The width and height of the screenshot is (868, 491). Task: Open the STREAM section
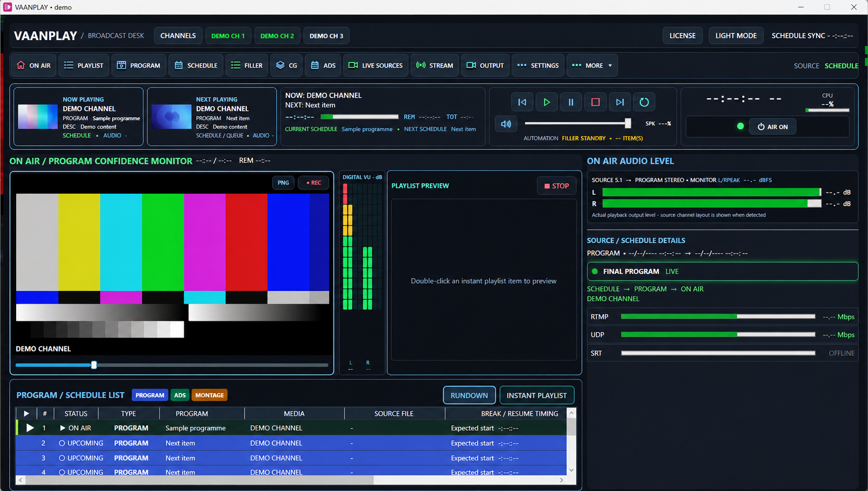tap(435, 66)
